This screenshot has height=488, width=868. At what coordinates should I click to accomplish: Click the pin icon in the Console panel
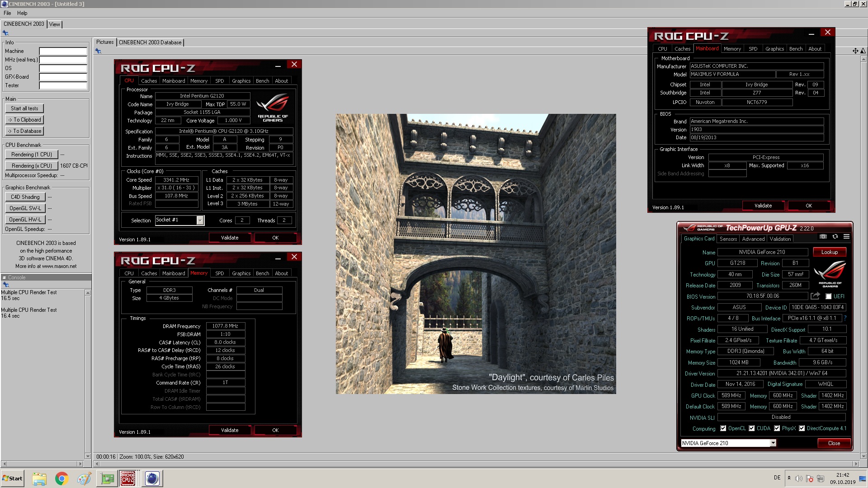point(6,285)
